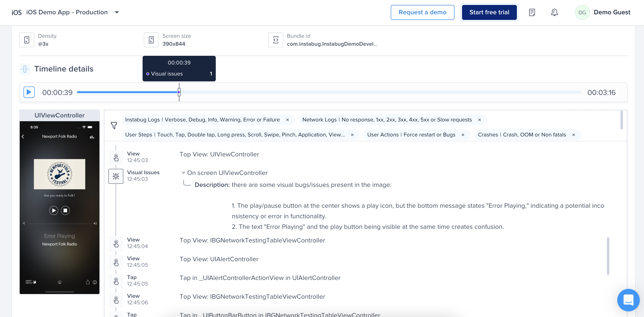Click the Request a demo button
The height and width of the screenshot is (317, 644).
[x=422, y=12]
